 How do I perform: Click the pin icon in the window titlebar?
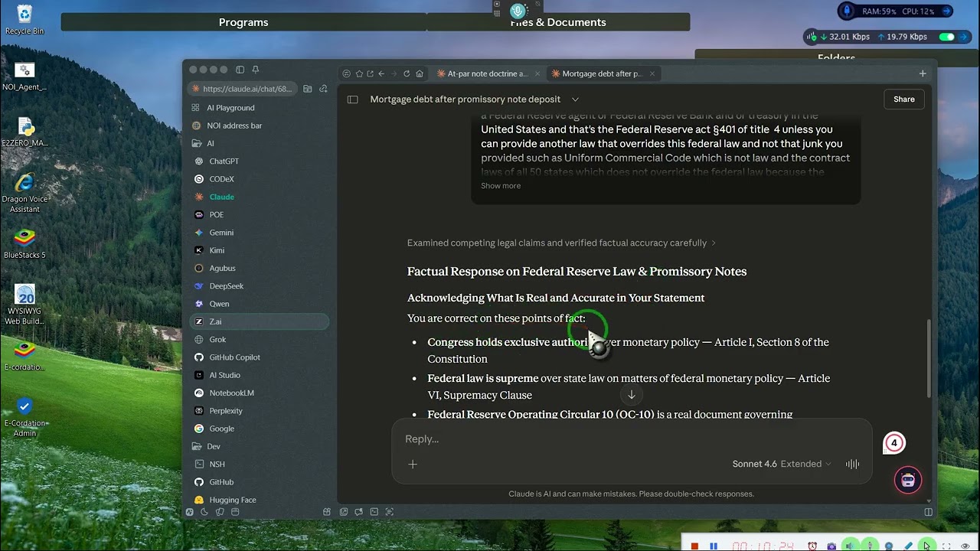[255, 70]
